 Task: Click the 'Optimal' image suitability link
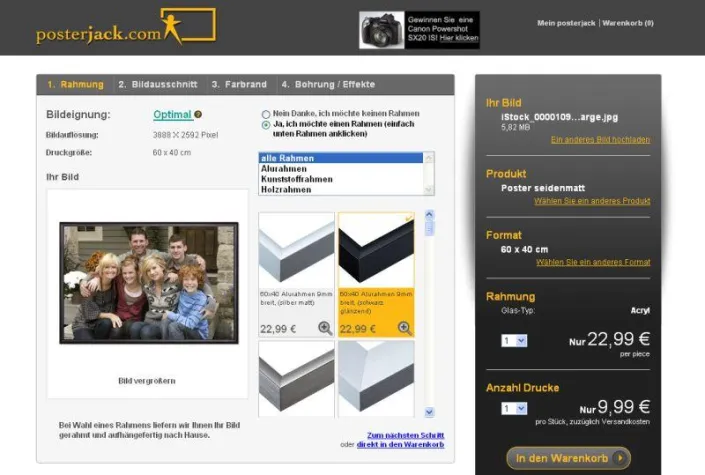click(x=173, y=115)
